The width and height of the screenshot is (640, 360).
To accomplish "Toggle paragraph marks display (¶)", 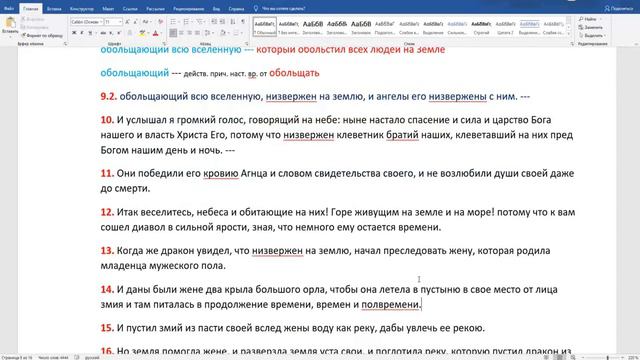I will coord(243,22).
